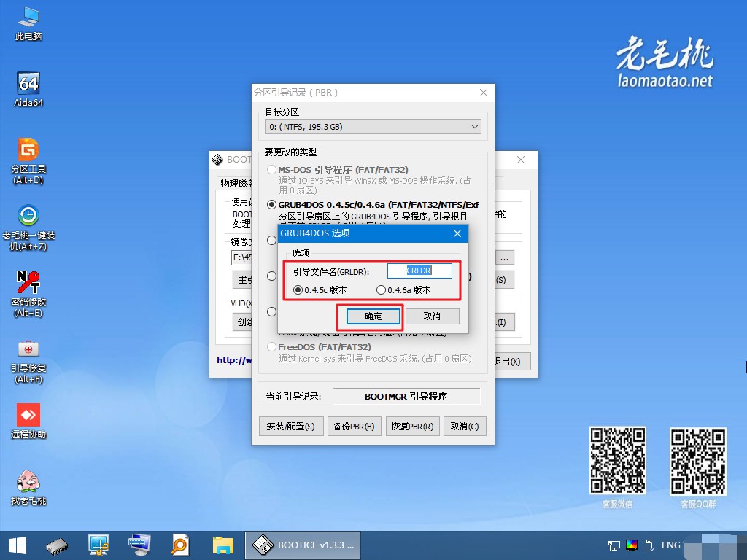The image size is (747, 560).
Task: Click the GRLDR boot file name field
Action: [x=419, y=271]
